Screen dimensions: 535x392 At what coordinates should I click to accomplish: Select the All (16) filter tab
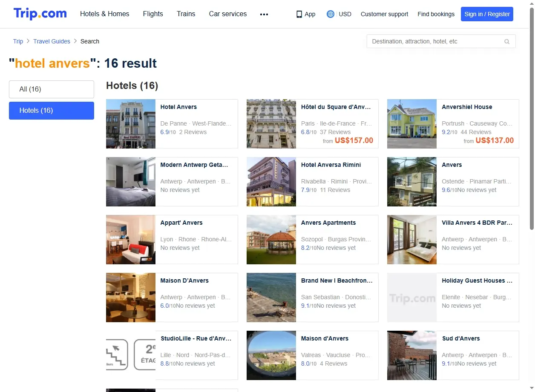(52, 89)
